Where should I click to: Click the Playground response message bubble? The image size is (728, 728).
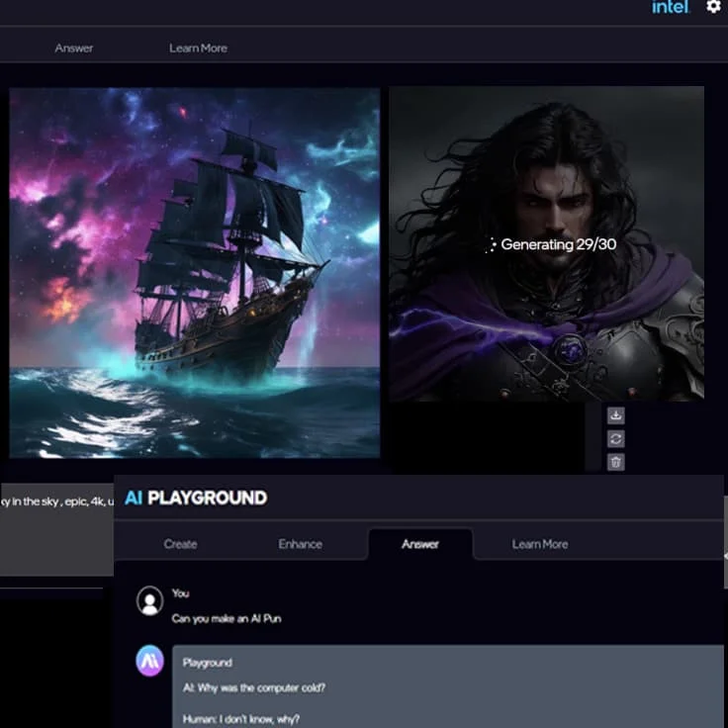coord(448,688)
